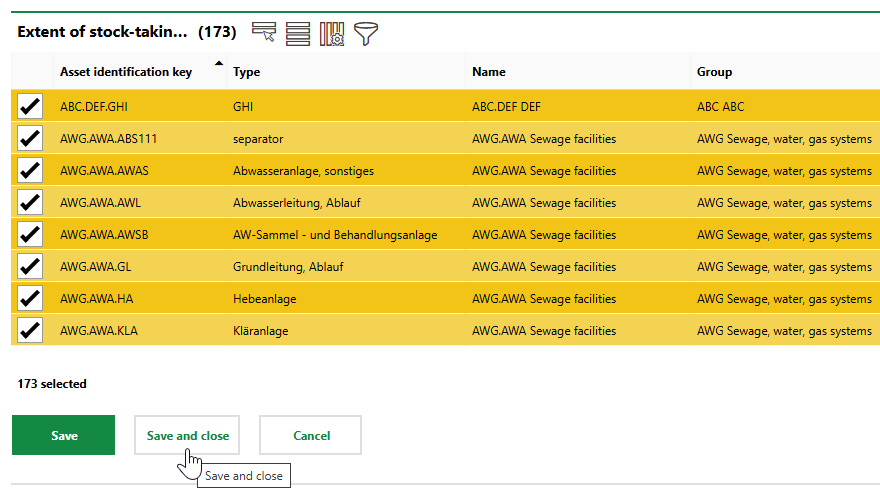Screen dimensions: 880x503
Task: Open the row layout list icon
Action: tap(297, 34)
